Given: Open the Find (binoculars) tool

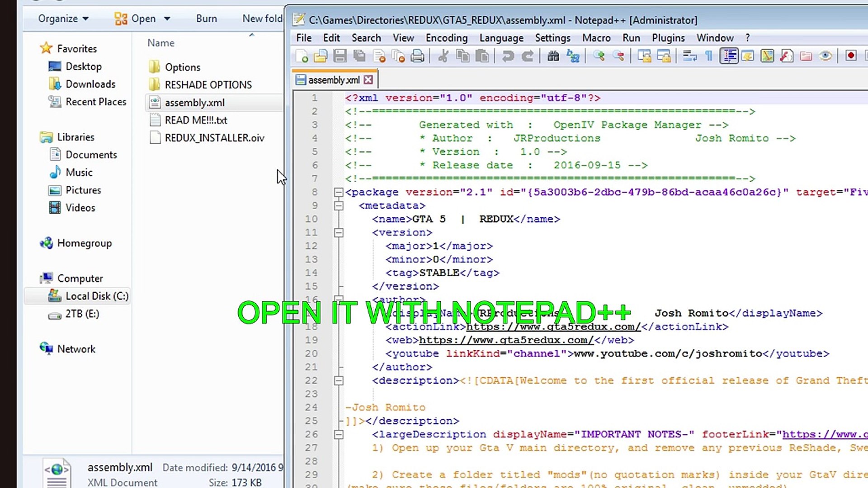Looking at the screenshot, I should pos(553,56).
